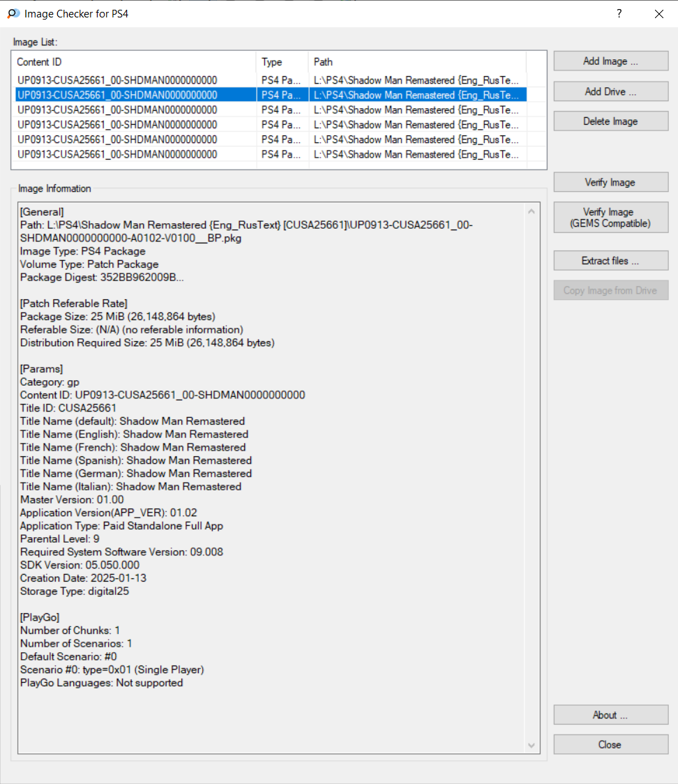The width and height of the screenshot is (678, 784).
Task: Close the window with the title bar X
Action: 659,13
